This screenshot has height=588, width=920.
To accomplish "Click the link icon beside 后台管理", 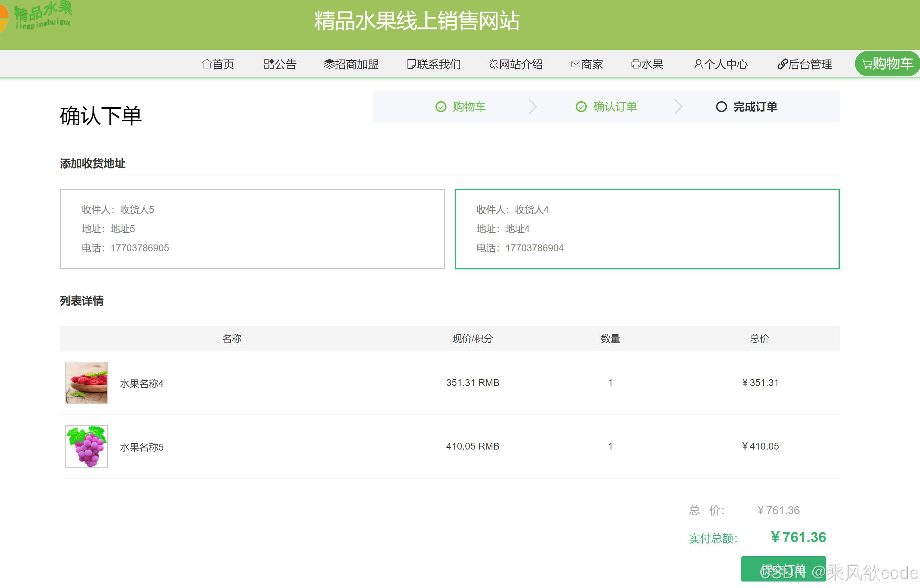I will 782,64.
